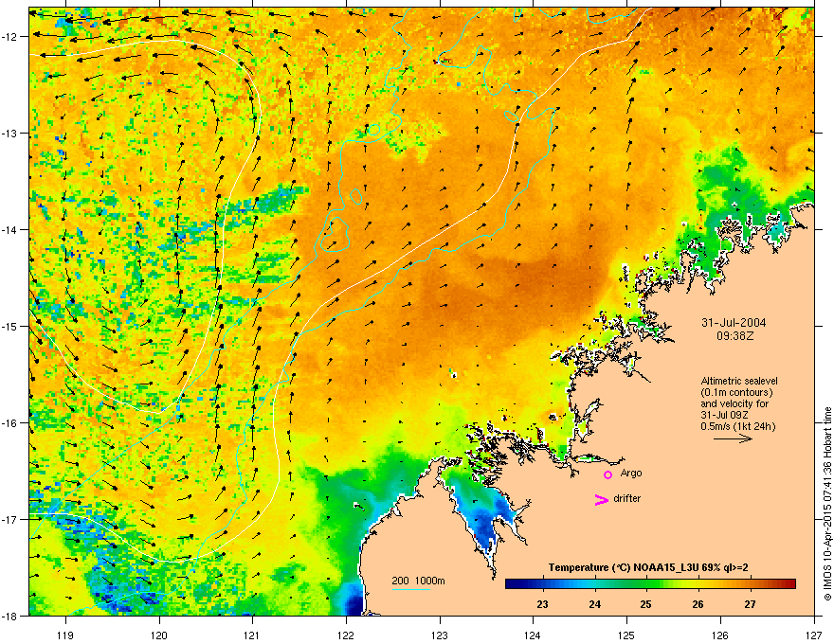834x644 pixels.
Task: Click the 0.5m/s velocity scale arrow
Action: click(733, 438)
